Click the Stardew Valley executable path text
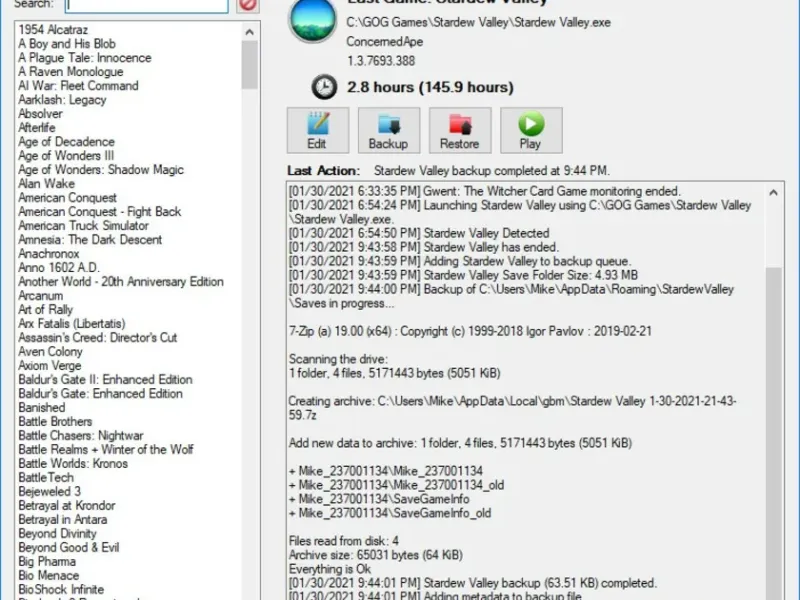This screenshot has height=600, width=800. [x=479, y=22]
